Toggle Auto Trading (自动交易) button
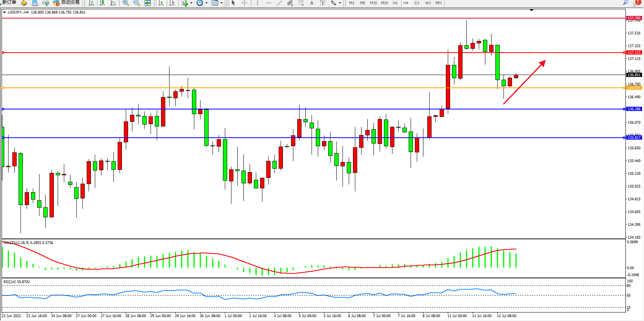Viewport: 644px width, 321px height. pos(66,3)
